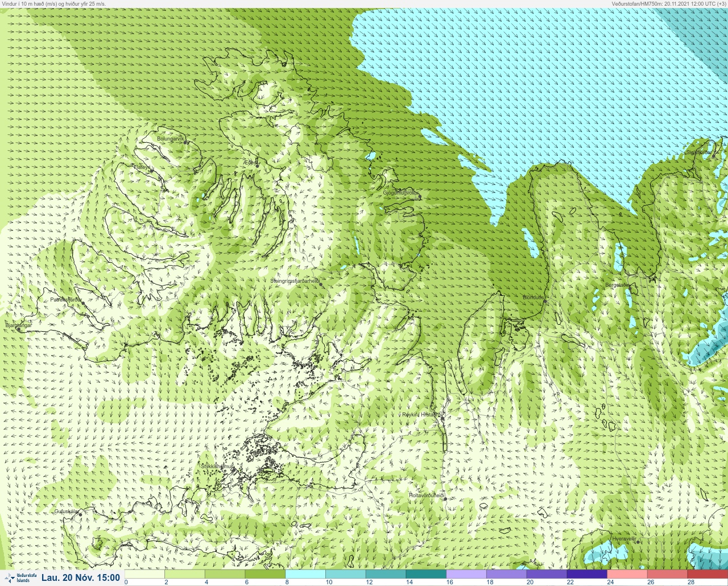Viewport: 728px width, 586px height.
Task: Click the legend value label '24'
Action: 611,583
